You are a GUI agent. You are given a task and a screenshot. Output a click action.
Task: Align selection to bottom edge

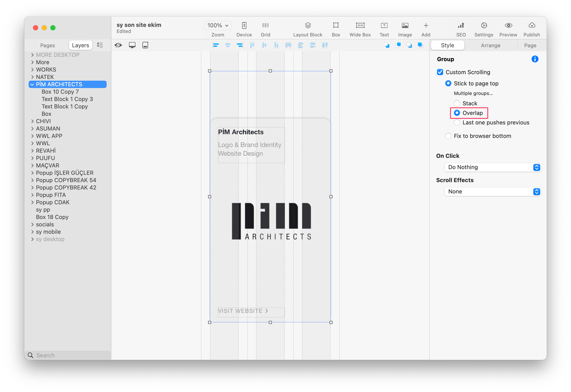(276, 45)
